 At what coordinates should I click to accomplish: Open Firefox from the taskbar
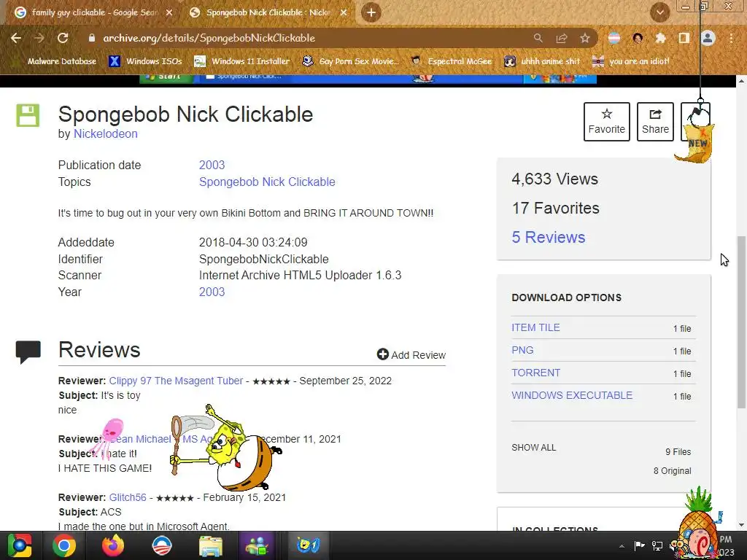[113, 545]
